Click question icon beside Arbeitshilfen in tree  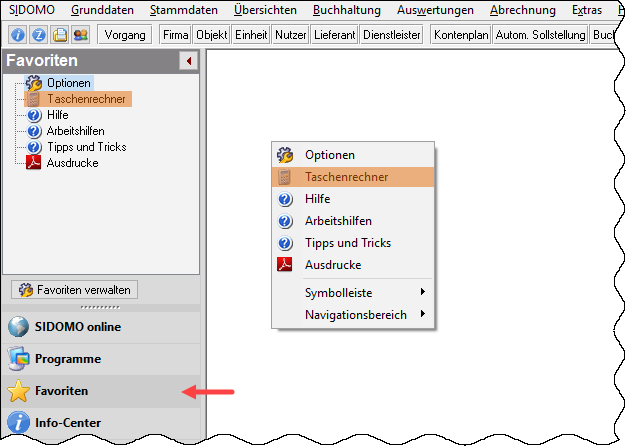[34, 131]
